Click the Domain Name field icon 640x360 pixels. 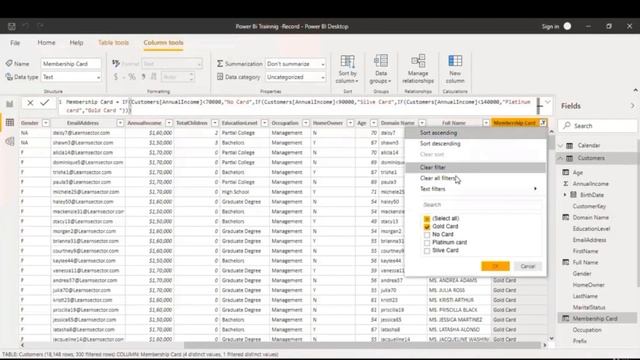566,218
